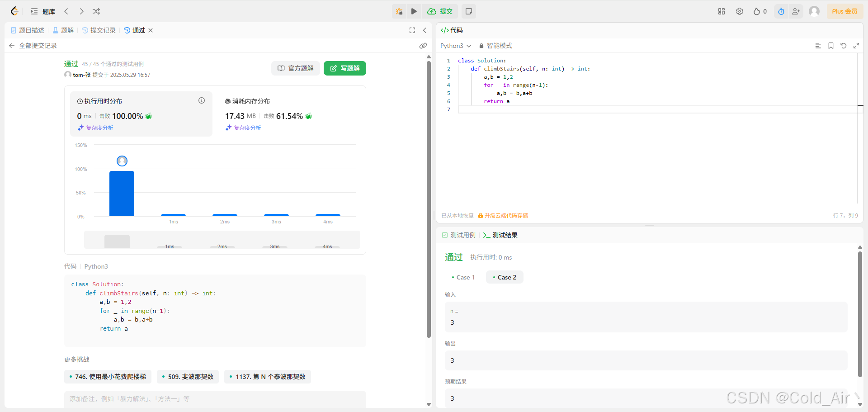Open the timer stopwatch icon
This screenshot has width=868, height=412.
pyautogui.click(x=781, y=11)
